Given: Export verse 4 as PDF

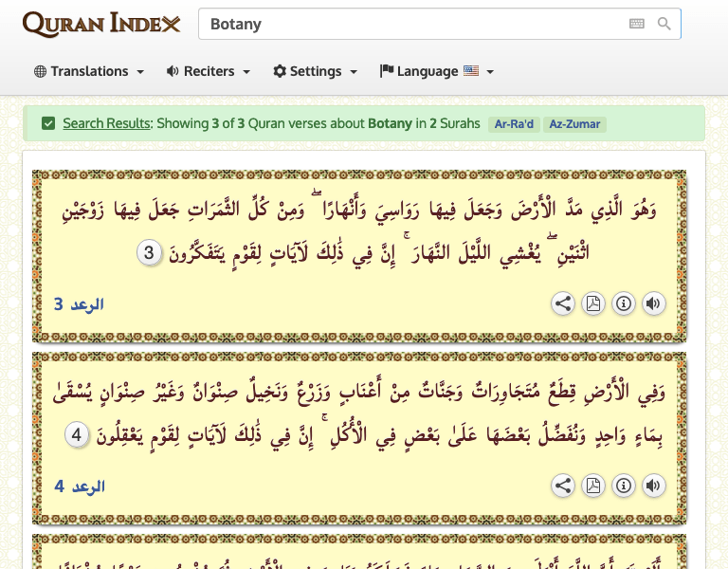Looking at the screenshot, I should coord(593,486).
